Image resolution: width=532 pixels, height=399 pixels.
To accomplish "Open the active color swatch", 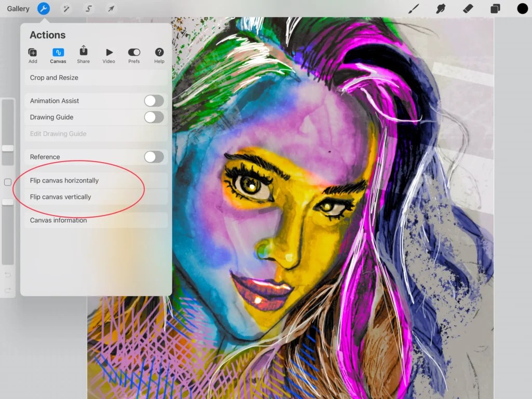I will [522, 8].
